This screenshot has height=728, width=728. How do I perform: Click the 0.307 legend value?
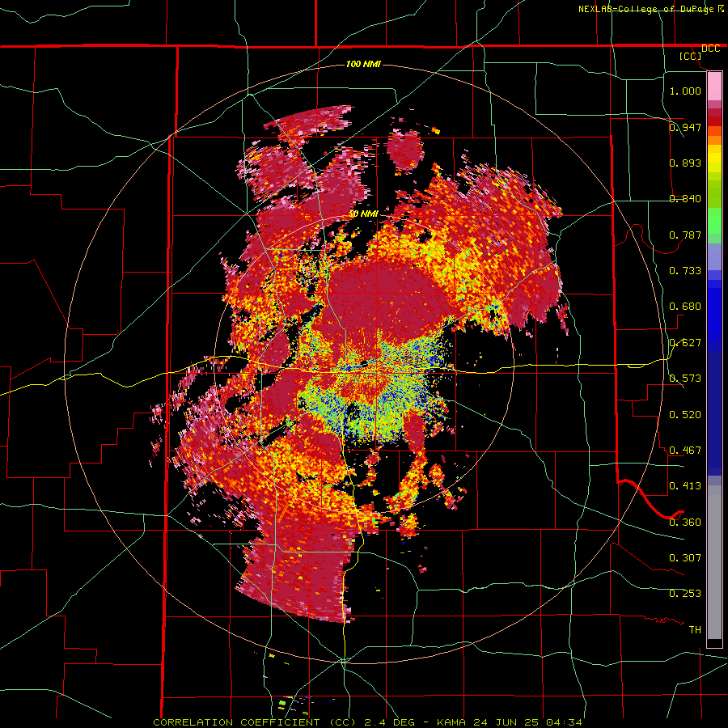(685, 558)
